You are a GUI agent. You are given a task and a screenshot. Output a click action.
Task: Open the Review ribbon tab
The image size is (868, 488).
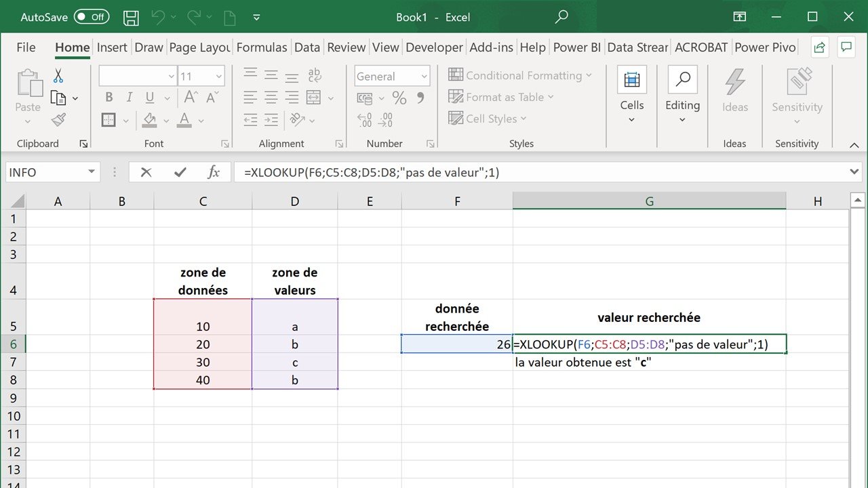pyautogui.click(x=346, y=47)
